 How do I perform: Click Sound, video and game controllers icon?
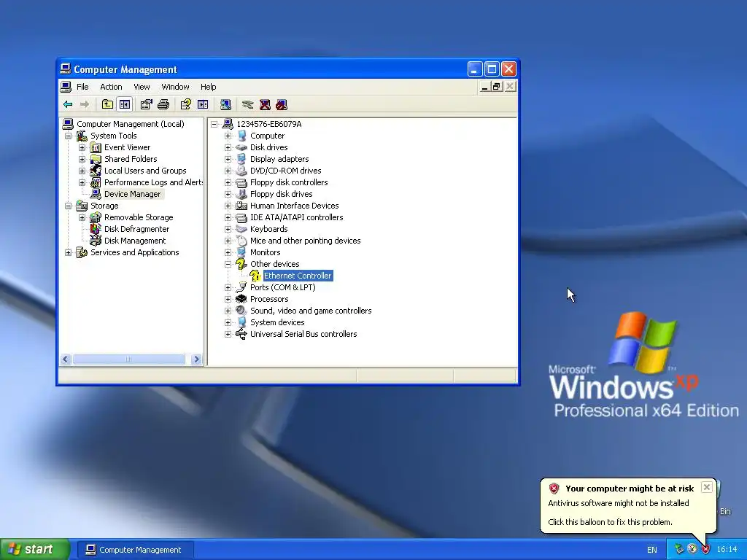pyautogui.click(x=241, y=311)
